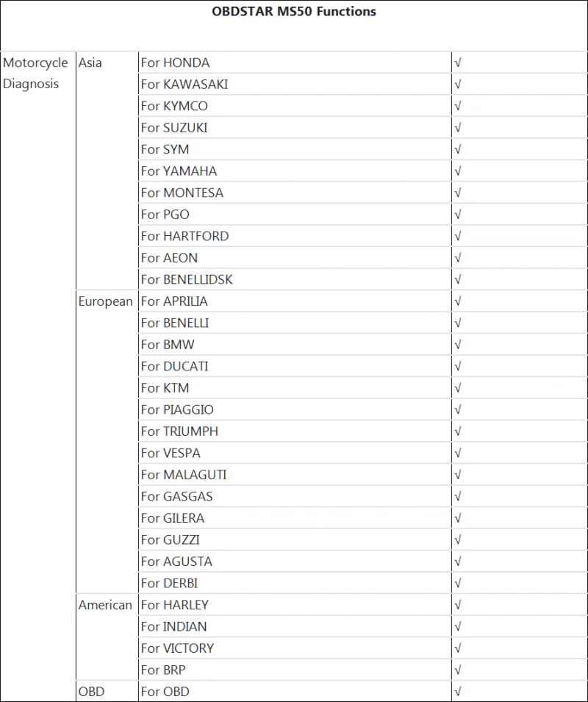Click the For KTM entry
The height and width of the screenshot is (702, 588).
(x=165, y=388)
